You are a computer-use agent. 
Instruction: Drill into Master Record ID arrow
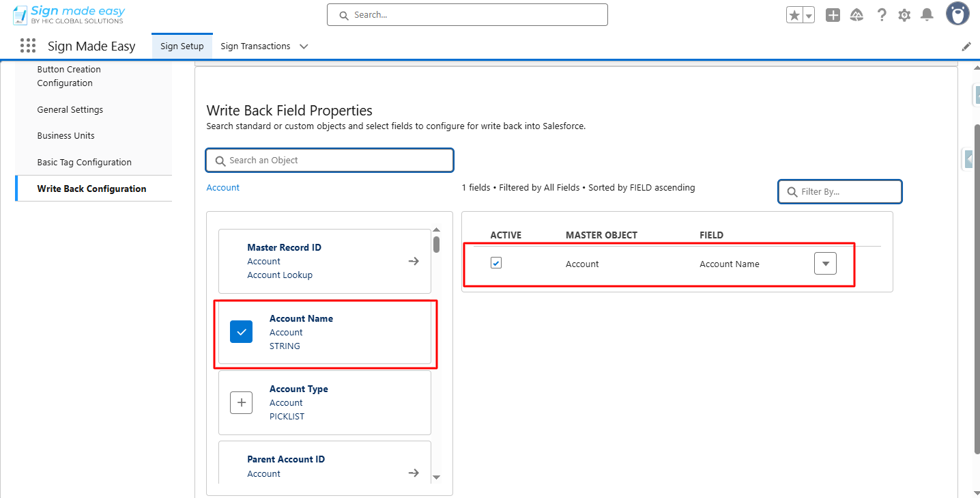coord(414,261)
